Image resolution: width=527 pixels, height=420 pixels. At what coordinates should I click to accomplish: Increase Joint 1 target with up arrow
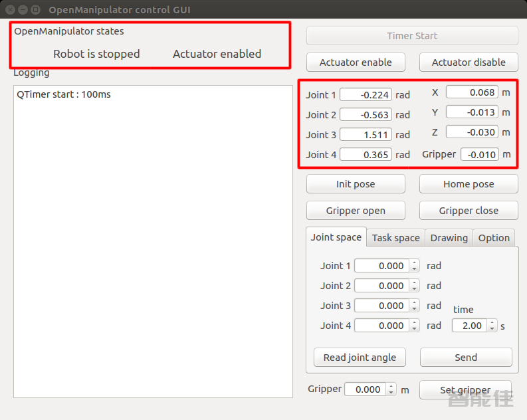pos(415,262)
